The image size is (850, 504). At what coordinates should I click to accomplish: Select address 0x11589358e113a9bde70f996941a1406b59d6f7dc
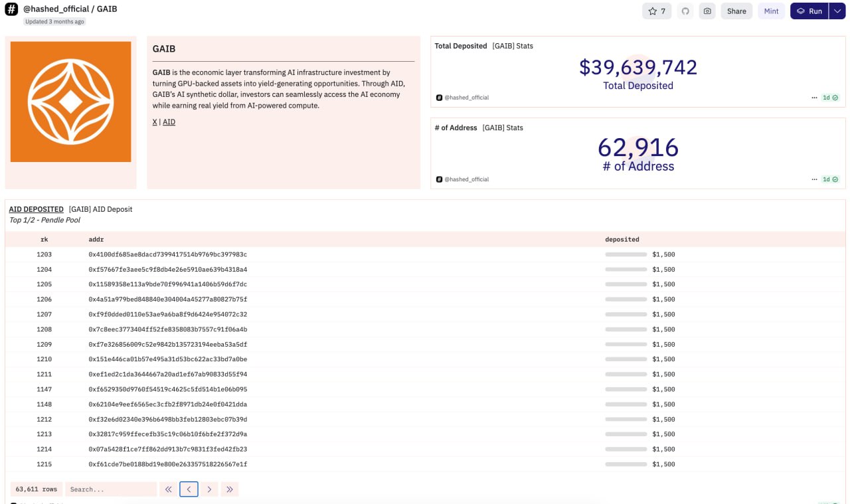click(168, 284)
